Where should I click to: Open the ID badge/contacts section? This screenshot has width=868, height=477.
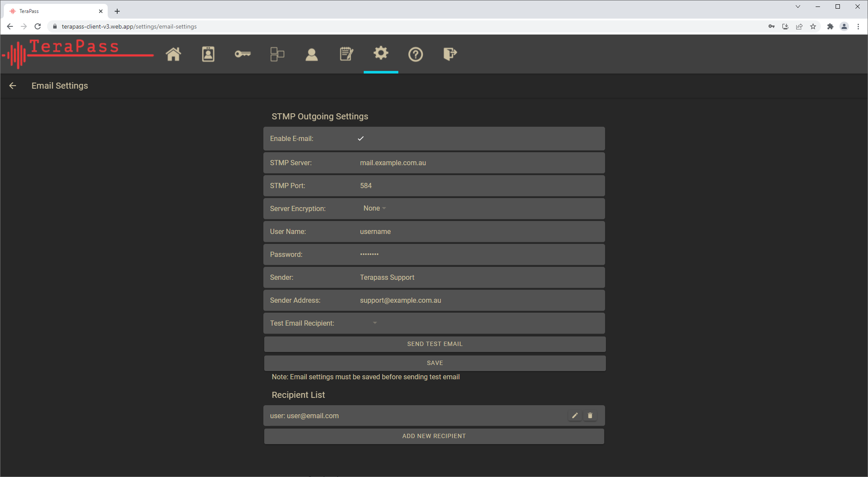[208, 54]
